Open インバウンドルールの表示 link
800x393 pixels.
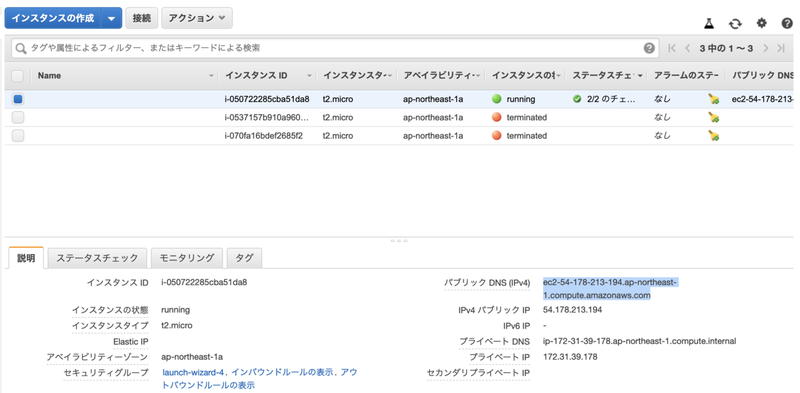tap(281, 373)
